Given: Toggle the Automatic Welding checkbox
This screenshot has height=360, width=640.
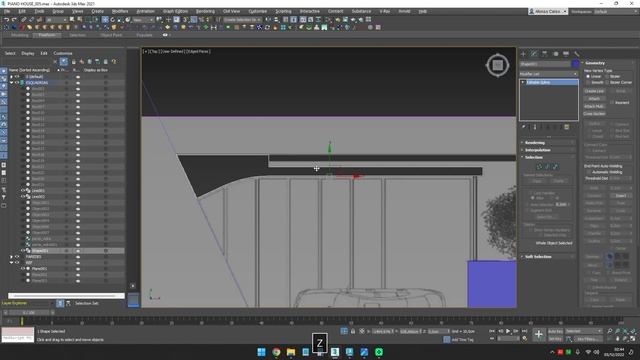Looking at the screenshot, I should click(x=588, y=172).
